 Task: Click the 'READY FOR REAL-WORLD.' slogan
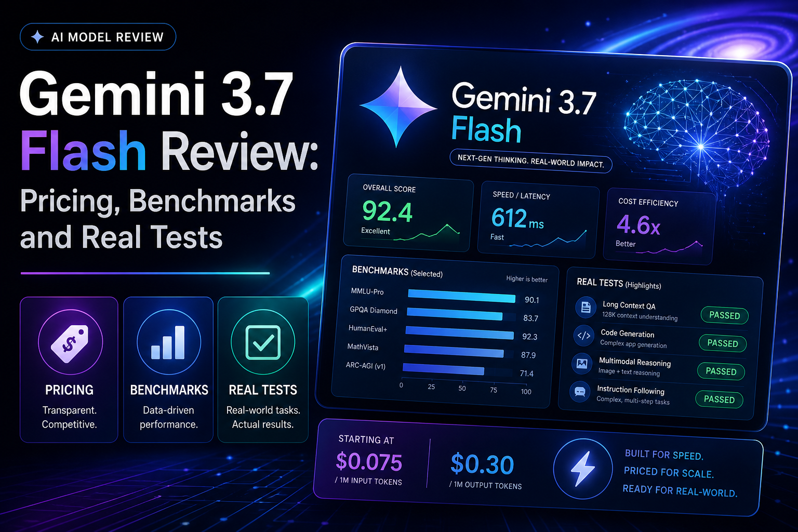[680, 490]
